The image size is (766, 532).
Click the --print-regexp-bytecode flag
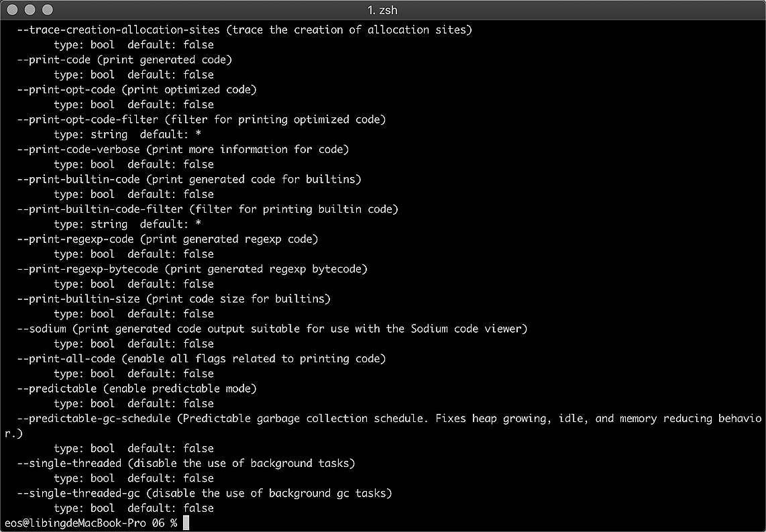88,269
